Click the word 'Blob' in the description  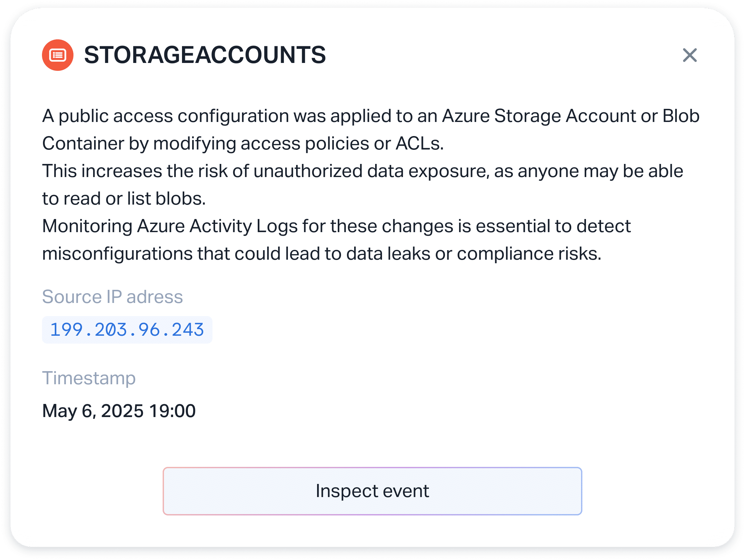681,116
